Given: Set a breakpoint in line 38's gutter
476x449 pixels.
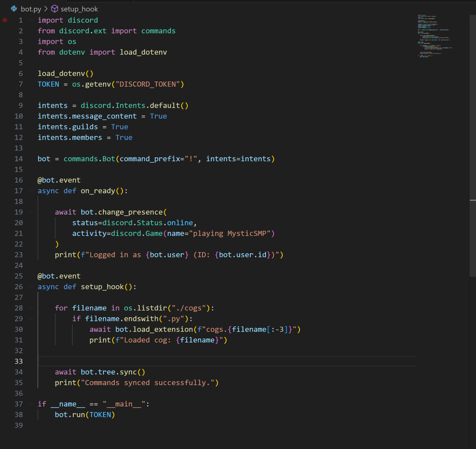Looking at the screenshot, I should tap(6, 414).
